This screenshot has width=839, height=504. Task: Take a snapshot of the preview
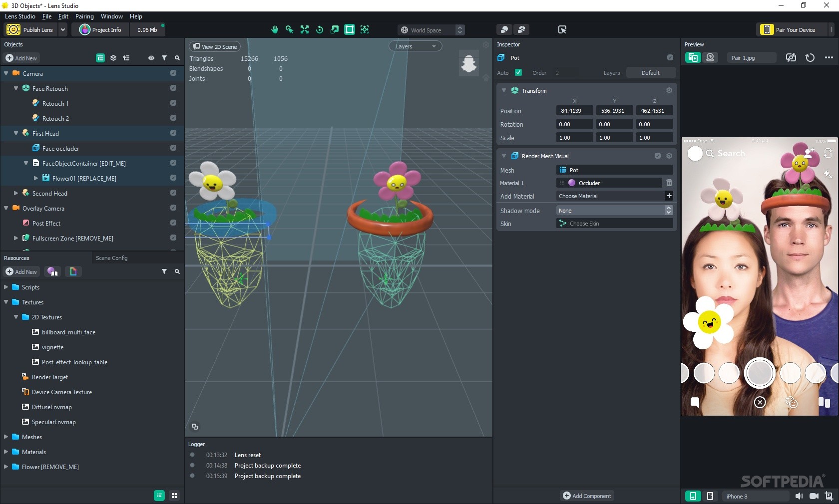[791, 57]
